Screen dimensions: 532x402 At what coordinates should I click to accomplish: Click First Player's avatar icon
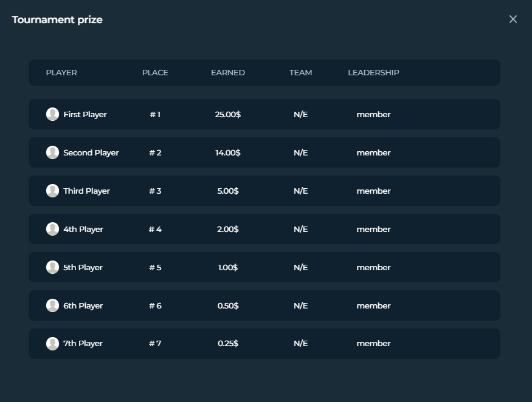coord(52,114)
